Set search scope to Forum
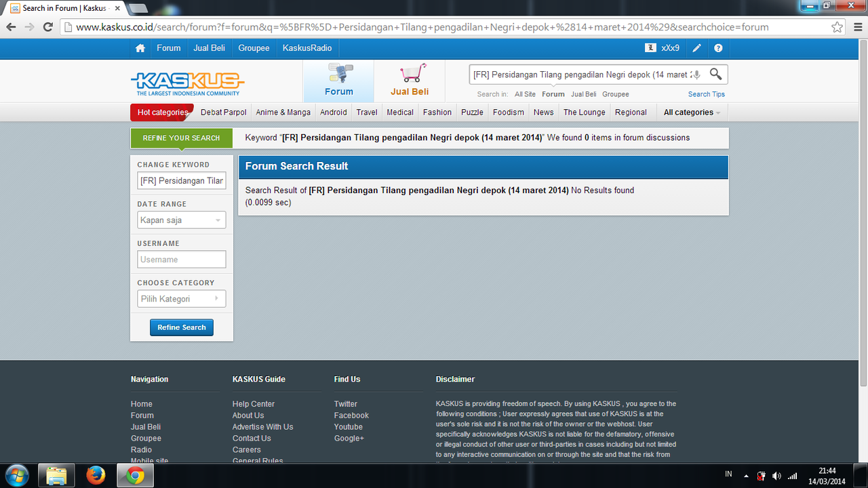This screenshot has height=488, width=868. coord(553,94)
